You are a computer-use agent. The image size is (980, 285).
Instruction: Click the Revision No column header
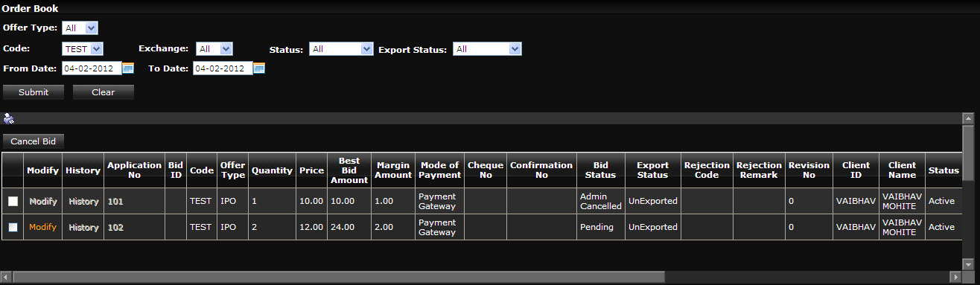tap(809, 170)
